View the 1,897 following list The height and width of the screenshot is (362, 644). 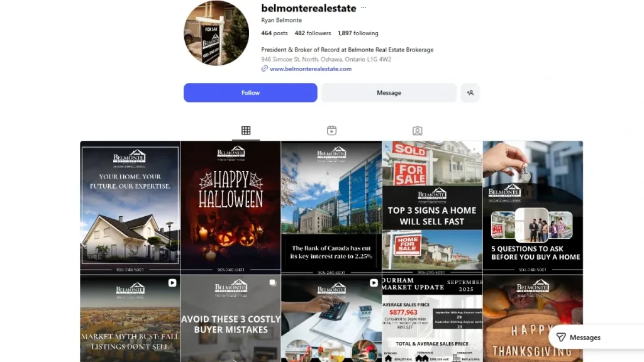coord(358,33)
